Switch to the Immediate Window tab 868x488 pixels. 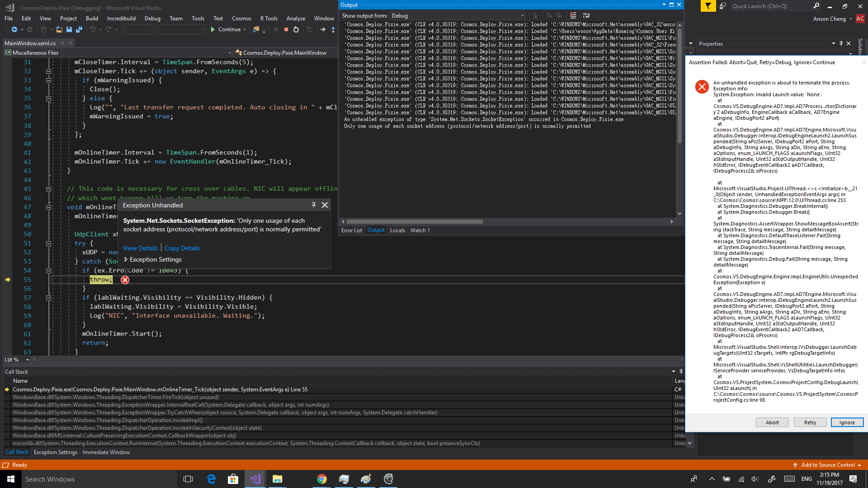106,452
